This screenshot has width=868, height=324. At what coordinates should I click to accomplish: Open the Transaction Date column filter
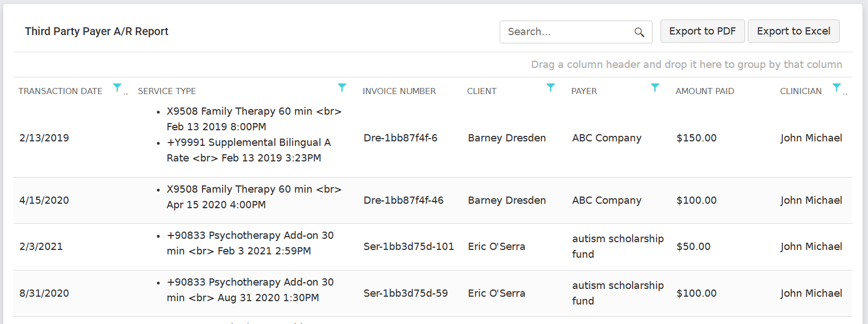click(x=117, y=87)
